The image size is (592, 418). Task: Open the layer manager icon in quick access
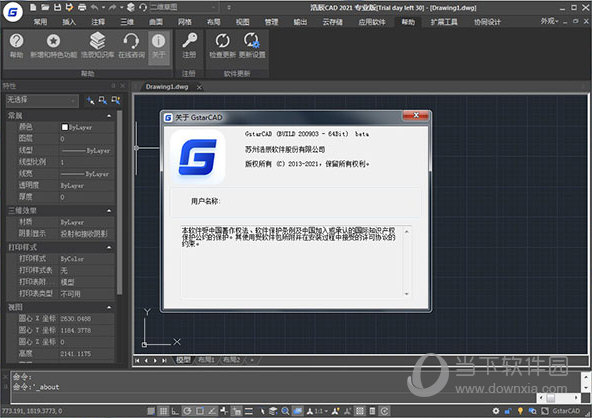(x=131, y=7)
